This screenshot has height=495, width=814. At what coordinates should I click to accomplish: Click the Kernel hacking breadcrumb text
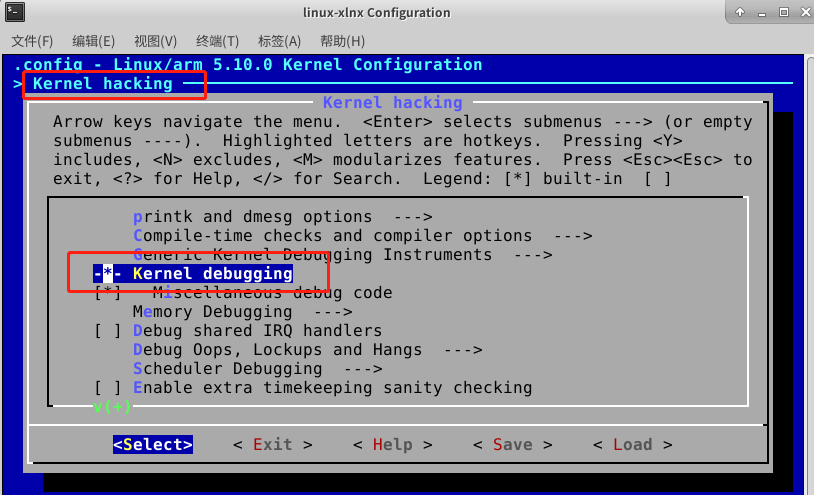click(x=102, y=84)
